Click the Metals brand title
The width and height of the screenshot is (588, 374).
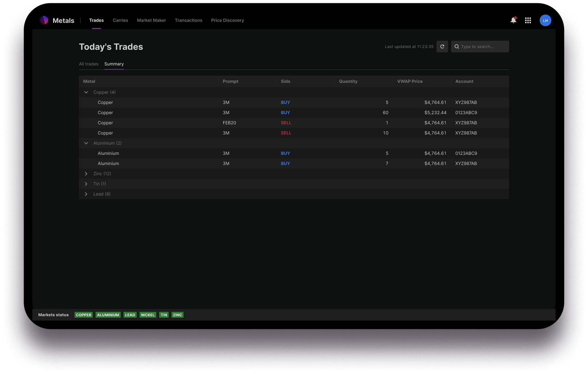click(64, 20)
